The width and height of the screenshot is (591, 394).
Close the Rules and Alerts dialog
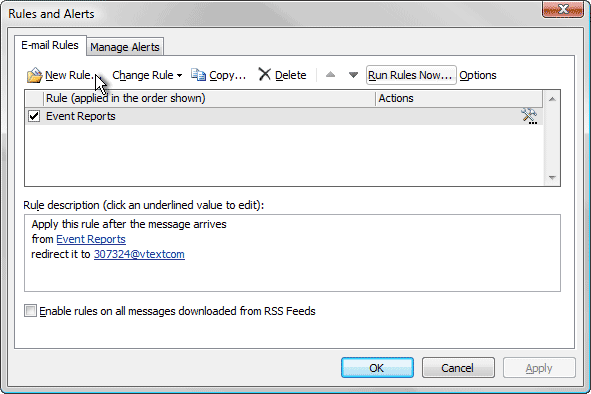pyautogui.click(x=563, y=9)
